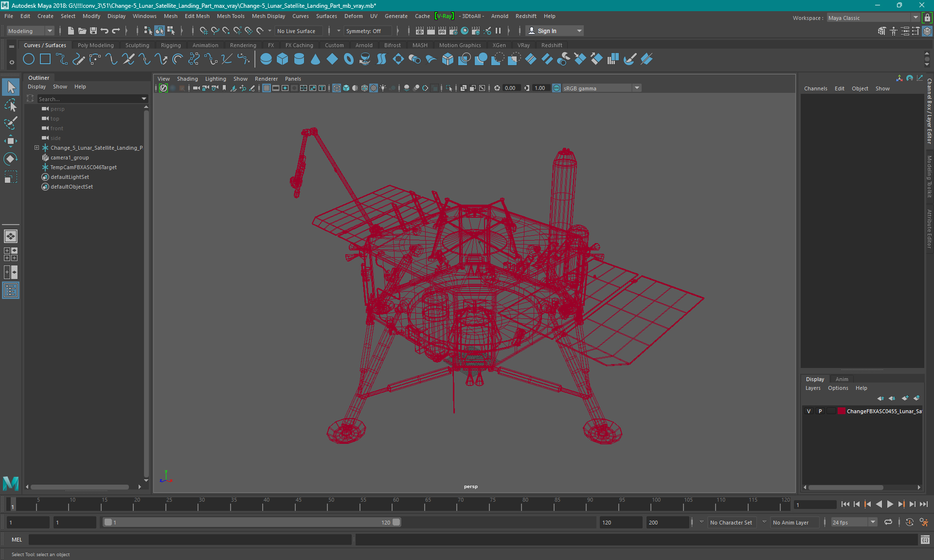Toggle viewport grid display icon

coord(267,88)
